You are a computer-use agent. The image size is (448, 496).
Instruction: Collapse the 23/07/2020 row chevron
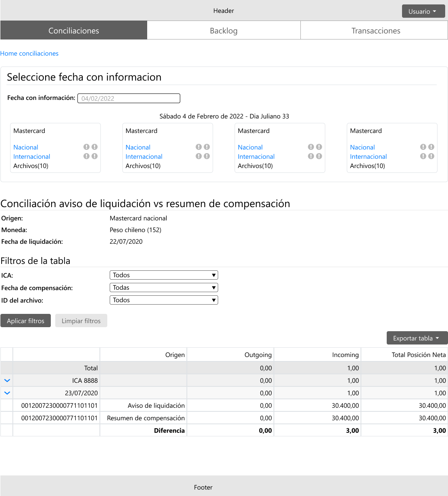(7, 393)
